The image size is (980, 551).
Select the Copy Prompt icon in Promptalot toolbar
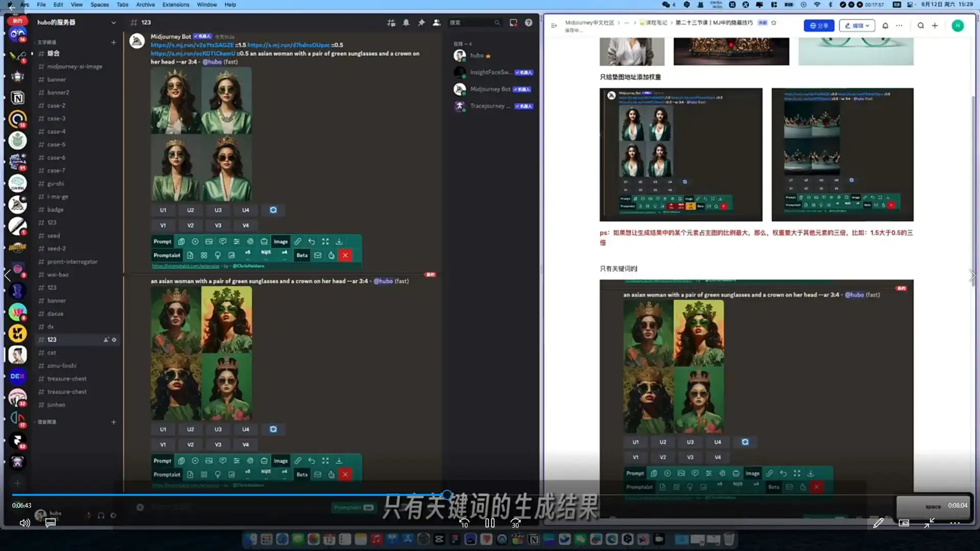[182, 241]
